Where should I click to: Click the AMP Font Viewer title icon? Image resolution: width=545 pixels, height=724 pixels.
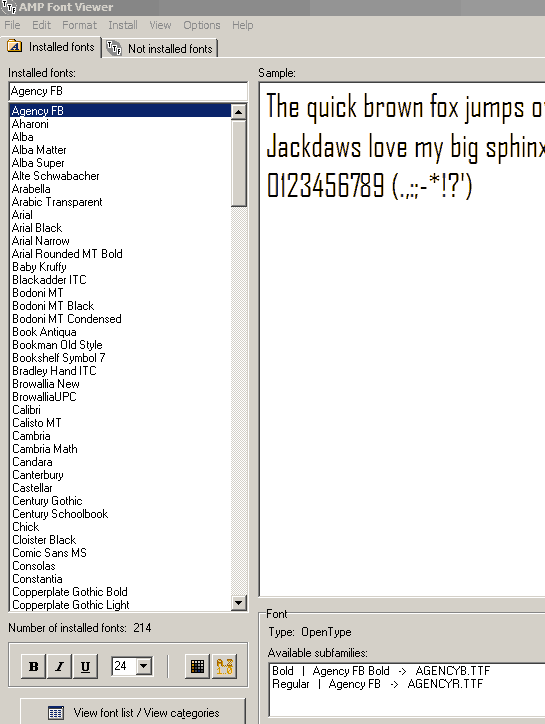point(8,7)
